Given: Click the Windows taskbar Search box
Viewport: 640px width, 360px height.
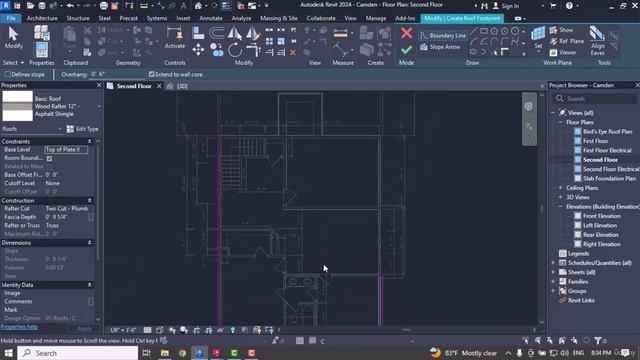Looking at the screenshot, I should pyautogui.click(x=78, y=353).
